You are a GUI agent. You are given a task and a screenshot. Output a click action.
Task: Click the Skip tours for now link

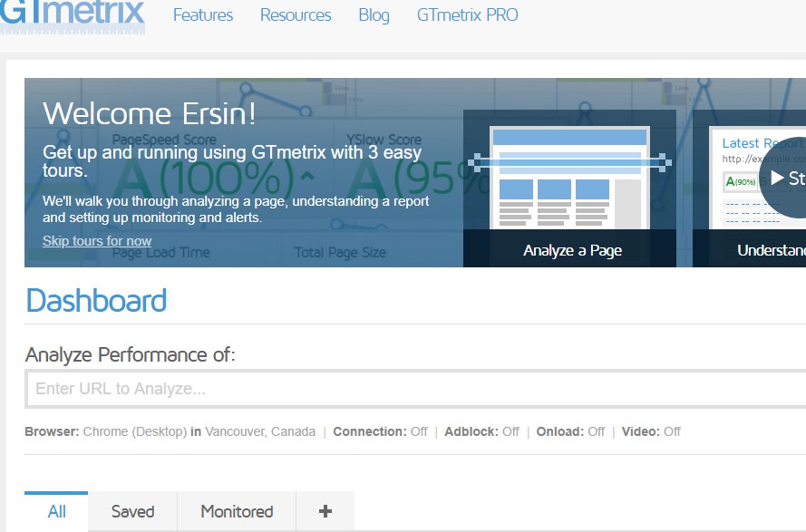coord(97,241)
